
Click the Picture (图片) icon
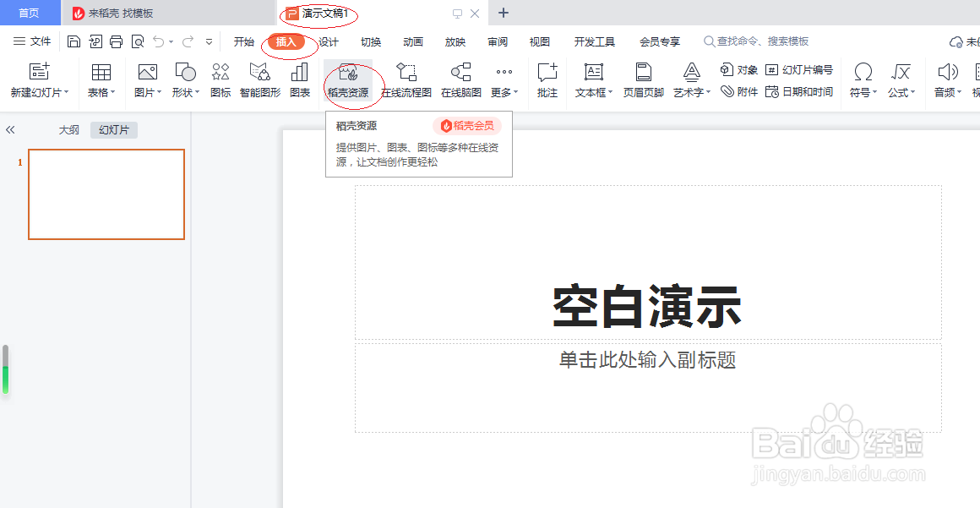click(148, 72)
